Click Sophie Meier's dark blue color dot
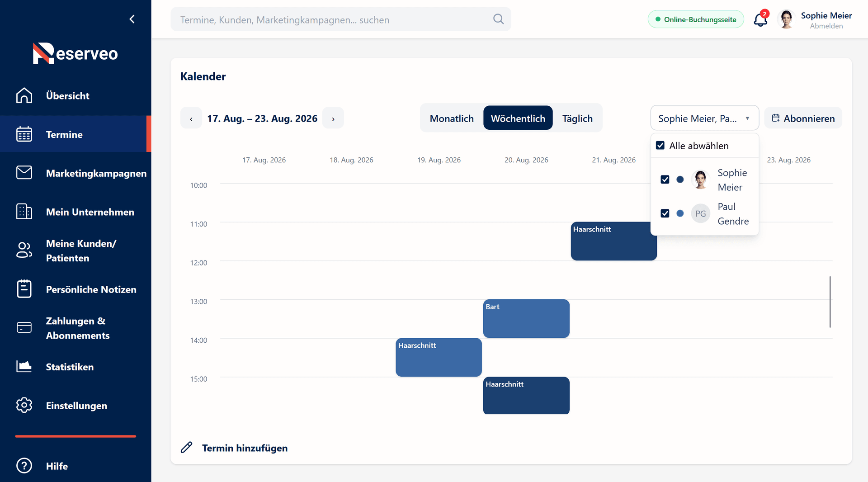868x482 pixels. [680, 180]
